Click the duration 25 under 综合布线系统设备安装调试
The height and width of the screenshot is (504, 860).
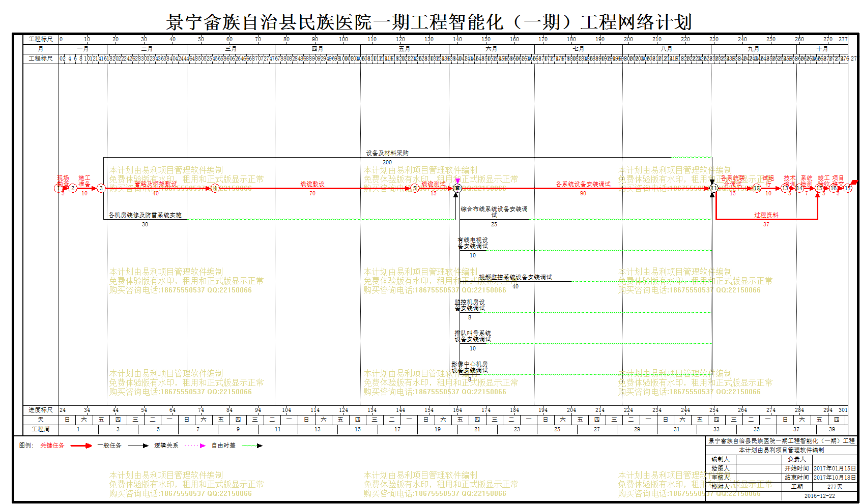(494, 224)
